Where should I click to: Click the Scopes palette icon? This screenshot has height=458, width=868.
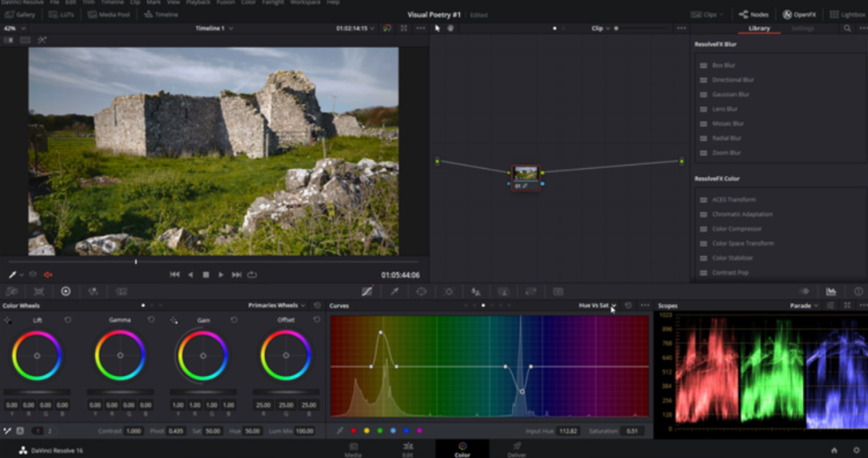831,292
